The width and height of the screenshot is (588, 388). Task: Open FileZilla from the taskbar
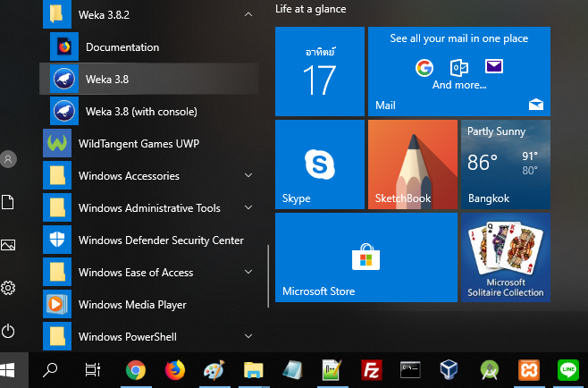pyautogui.click(x=372, y=369)
